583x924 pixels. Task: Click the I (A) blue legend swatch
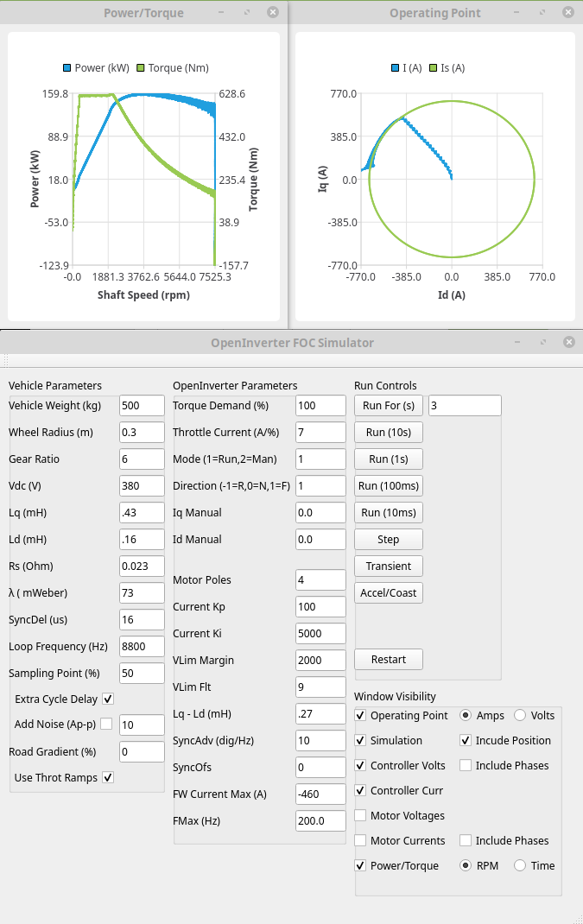395,68
